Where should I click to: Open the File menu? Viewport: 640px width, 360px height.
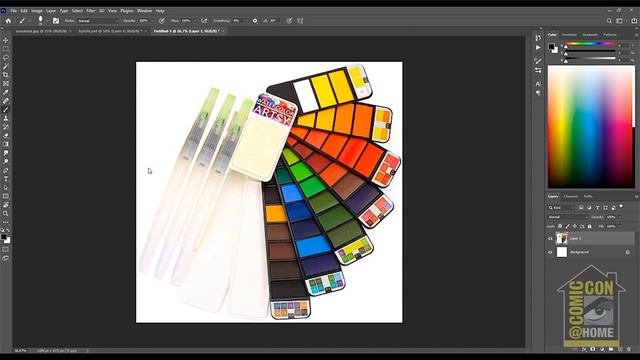13,11
